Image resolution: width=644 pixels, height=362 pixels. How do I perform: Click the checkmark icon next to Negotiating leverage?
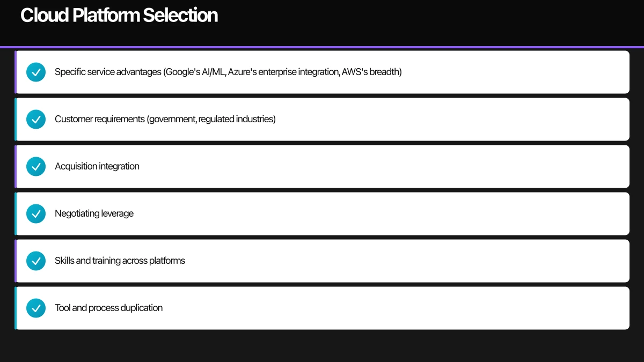pos(36,213)
